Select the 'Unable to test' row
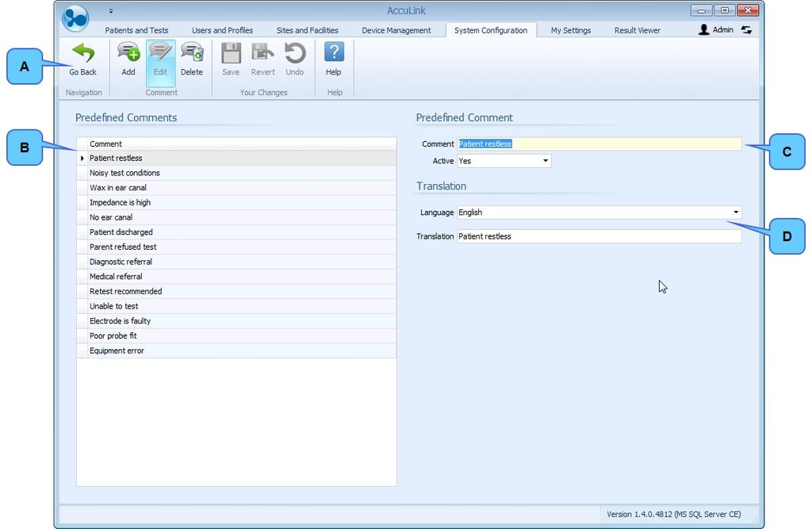The image size is (812, 529). (236, 306)
